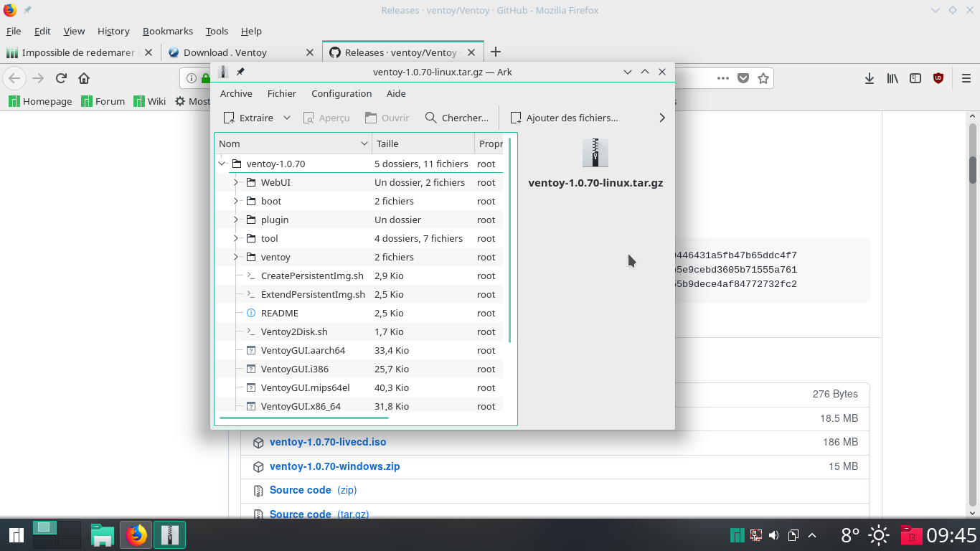Download ventoy-1.0.70-windows.zip link
The width and height of the screenshot is (980, 551).
(335, 466)
